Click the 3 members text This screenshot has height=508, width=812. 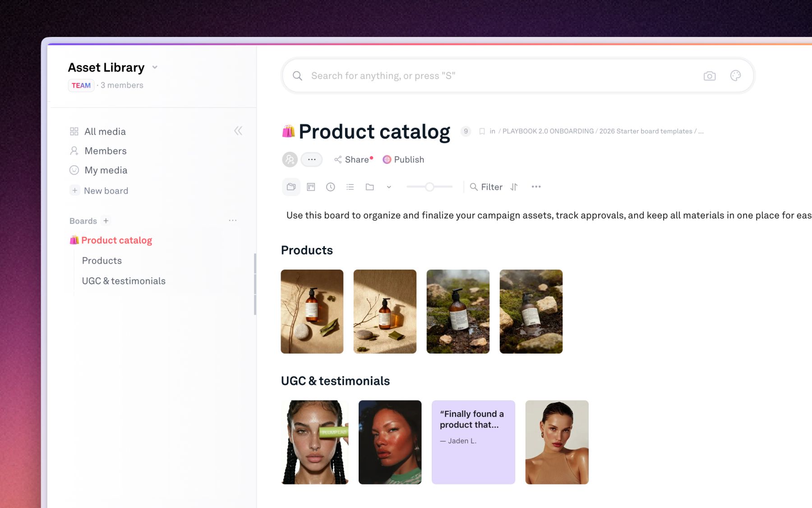coord(122,85)
